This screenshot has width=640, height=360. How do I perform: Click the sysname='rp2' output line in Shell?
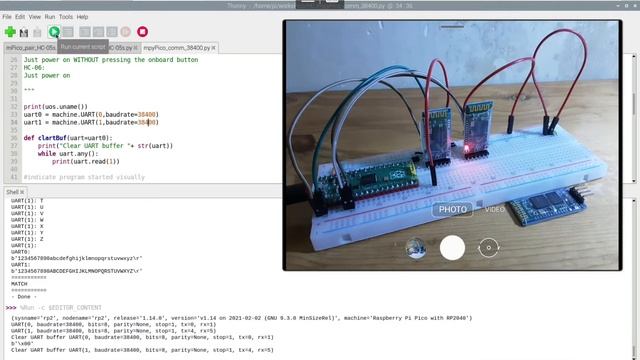(x=242, y=318)
